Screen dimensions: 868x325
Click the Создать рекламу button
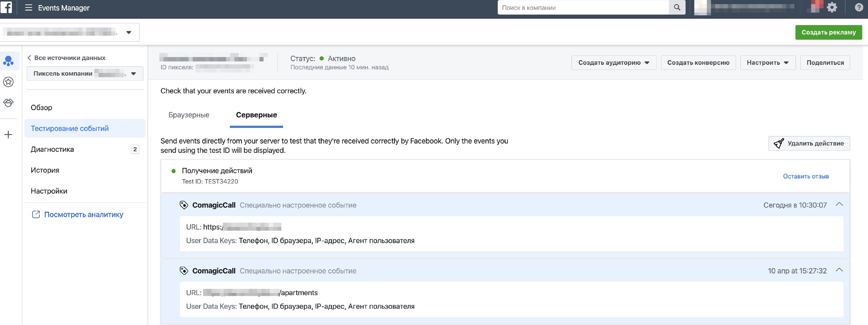click(829, 32)
